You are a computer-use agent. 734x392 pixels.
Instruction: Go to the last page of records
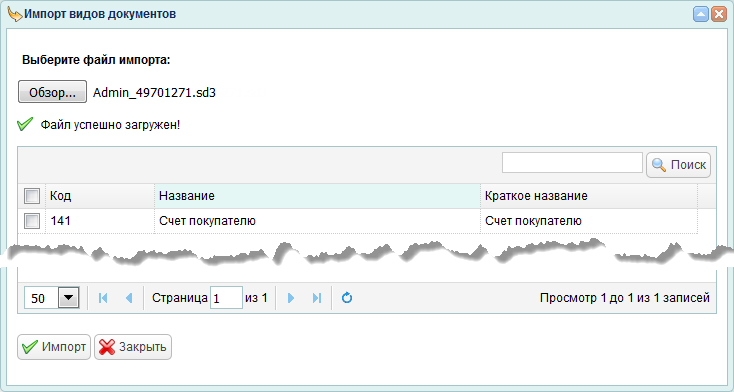click(317, 298)
